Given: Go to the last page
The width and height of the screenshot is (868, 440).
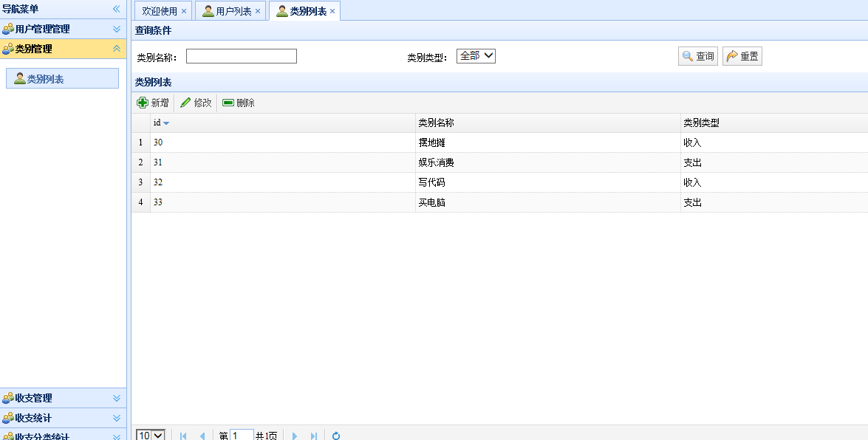Looking at the screenshot, I should pos(314,436).
